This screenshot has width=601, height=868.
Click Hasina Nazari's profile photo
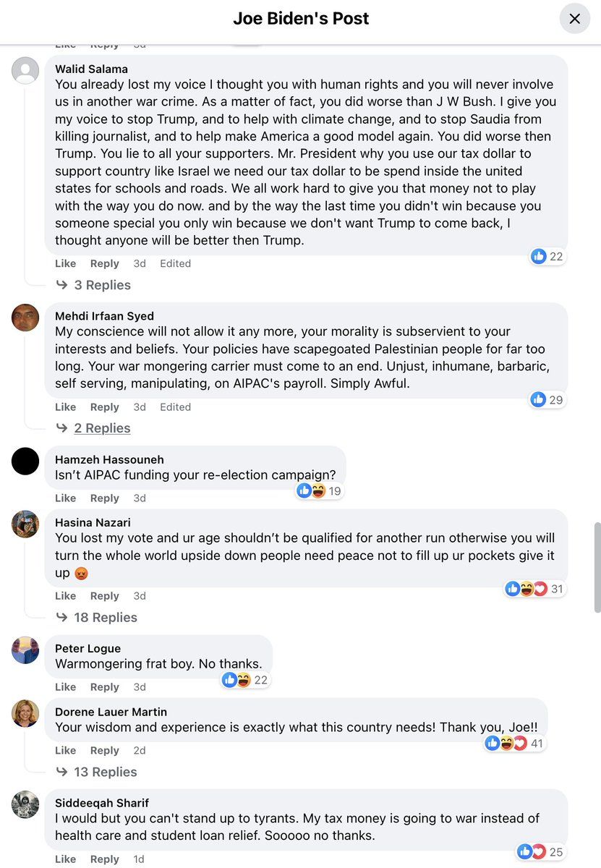click(x=25, y=524)
